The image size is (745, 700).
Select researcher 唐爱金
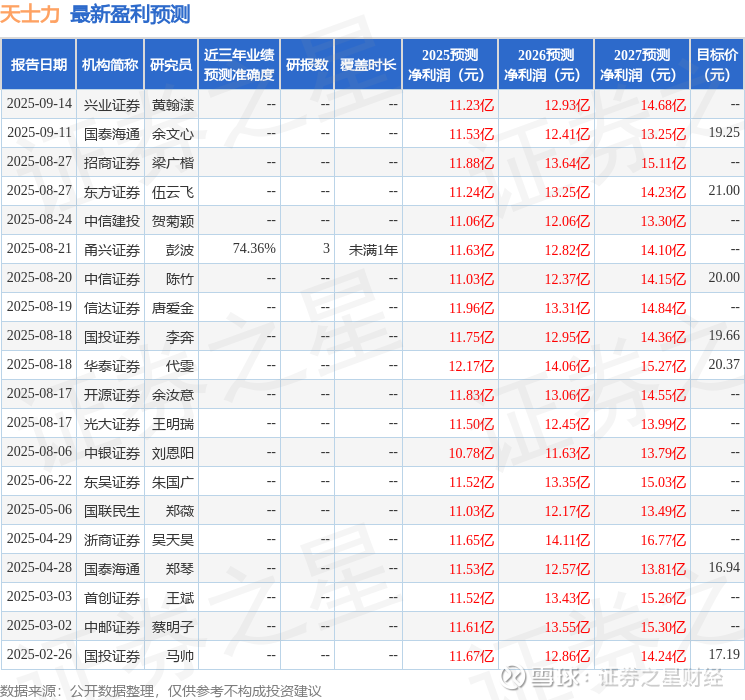[173, 308]
